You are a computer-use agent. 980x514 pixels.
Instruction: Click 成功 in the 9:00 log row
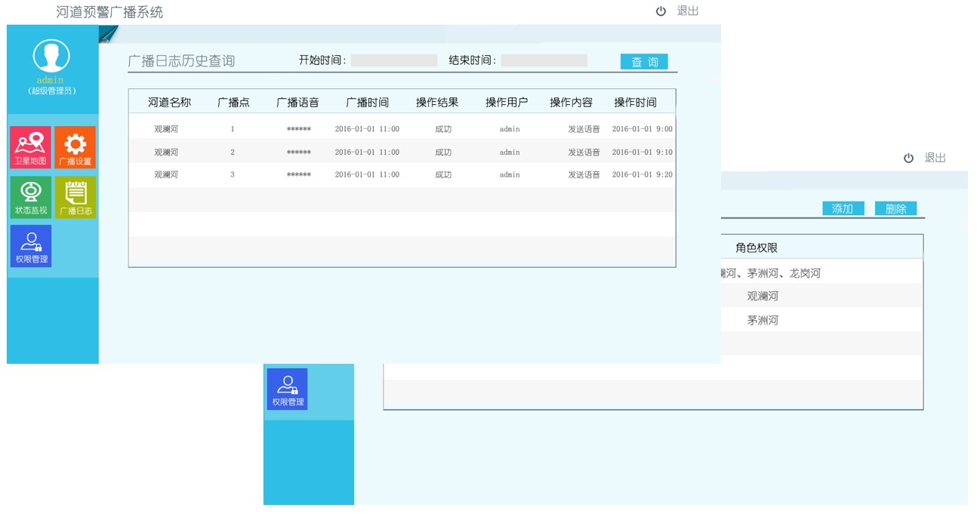point(443,129)
